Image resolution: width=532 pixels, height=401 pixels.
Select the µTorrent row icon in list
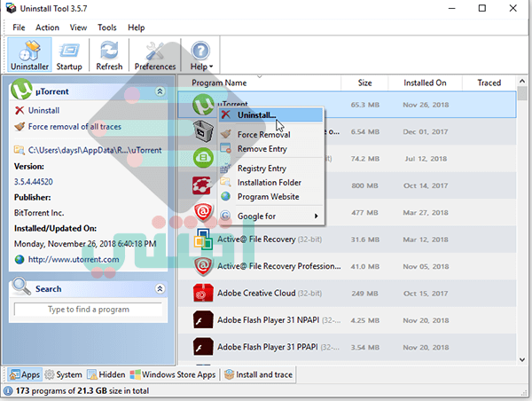(203, 105)
